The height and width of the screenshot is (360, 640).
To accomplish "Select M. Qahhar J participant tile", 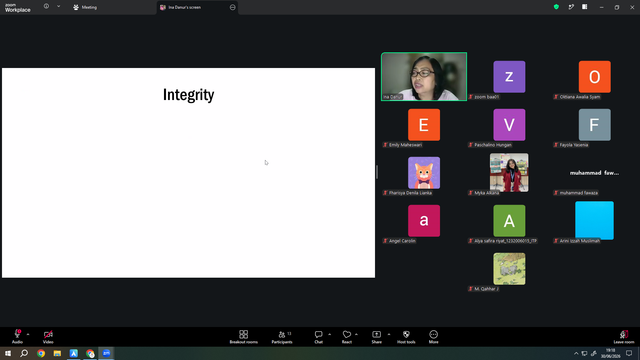I will click(x=509, y=269).
